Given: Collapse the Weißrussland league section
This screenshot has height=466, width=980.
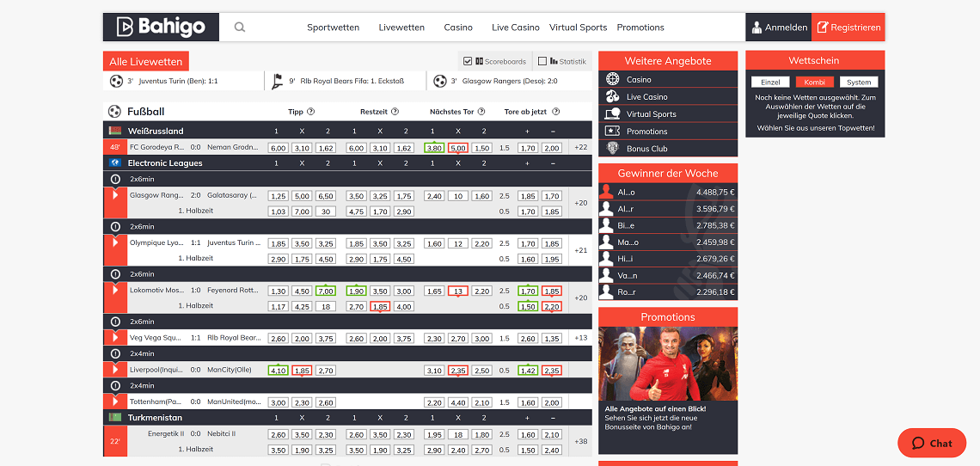Looking at the screenshot, I should [347, 131].
